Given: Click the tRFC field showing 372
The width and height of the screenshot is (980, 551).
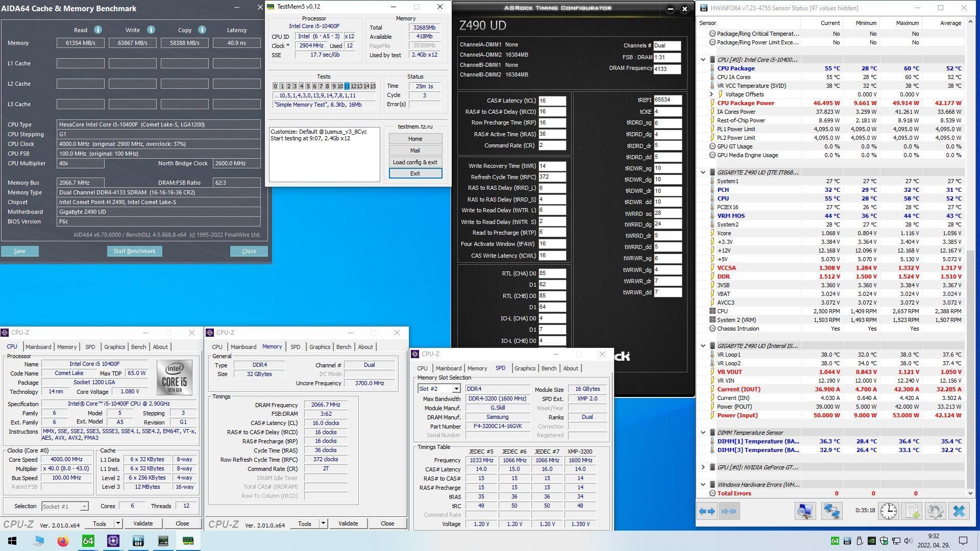Looking at the screenshot, I should pyautogui.click(x=552, y=177).
